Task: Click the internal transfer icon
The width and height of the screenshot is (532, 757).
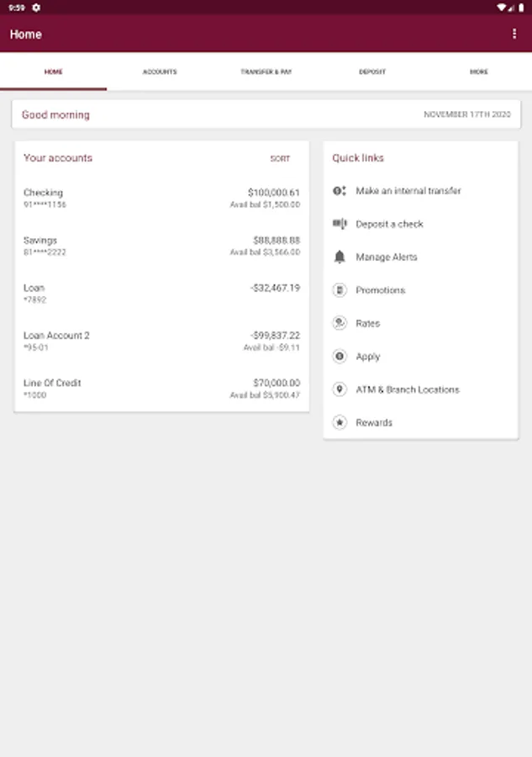Action: (x=340, y=191)
